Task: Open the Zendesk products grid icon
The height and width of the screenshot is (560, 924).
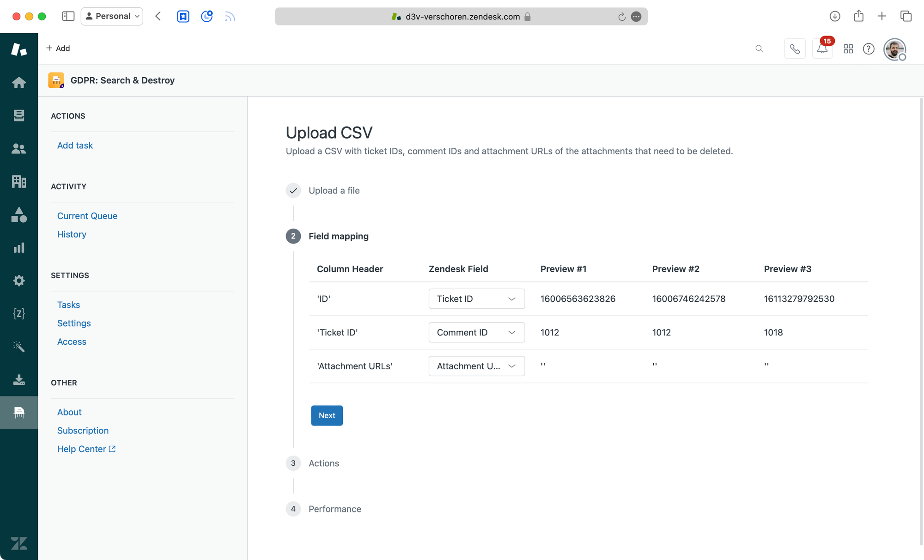Action: point(848,49)
